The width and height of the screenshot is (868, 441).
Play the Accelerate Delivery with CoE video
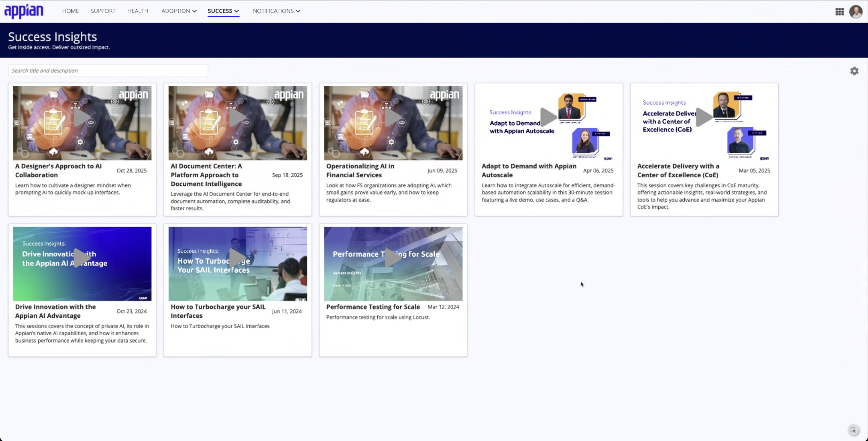pos(704,117)
